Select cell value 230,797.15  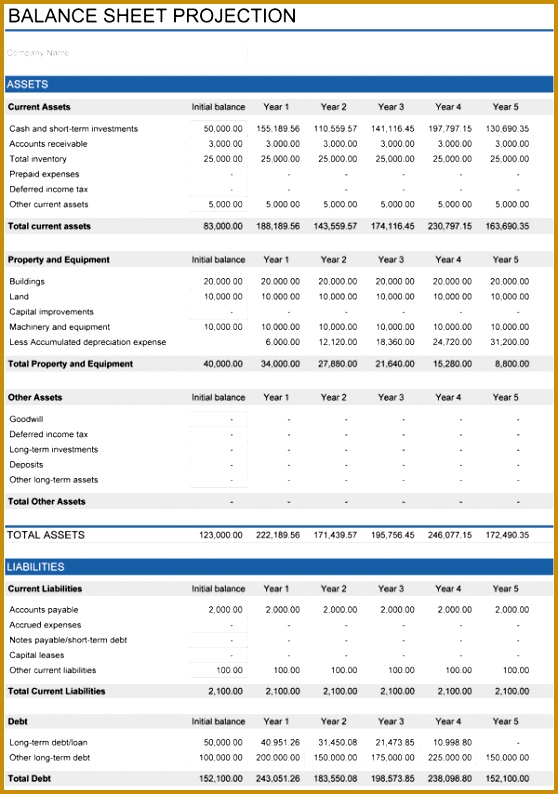tap(450, 226)
